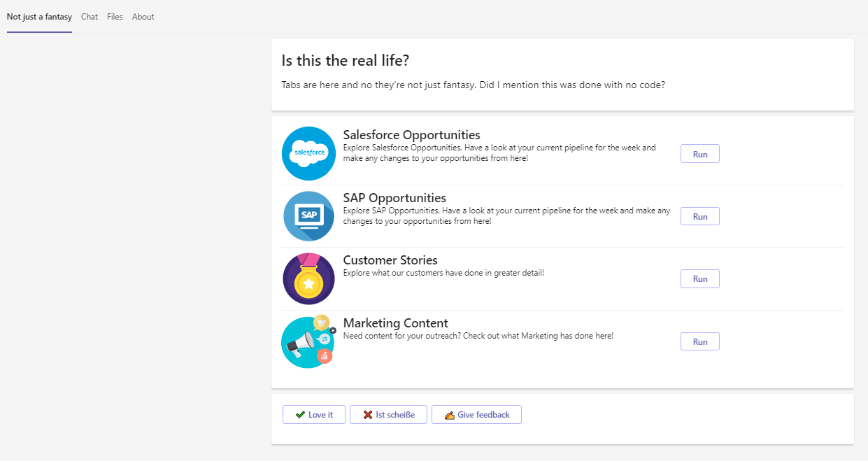
Task: Launch Marketing Content with its Run button
Action: [699, 342]
